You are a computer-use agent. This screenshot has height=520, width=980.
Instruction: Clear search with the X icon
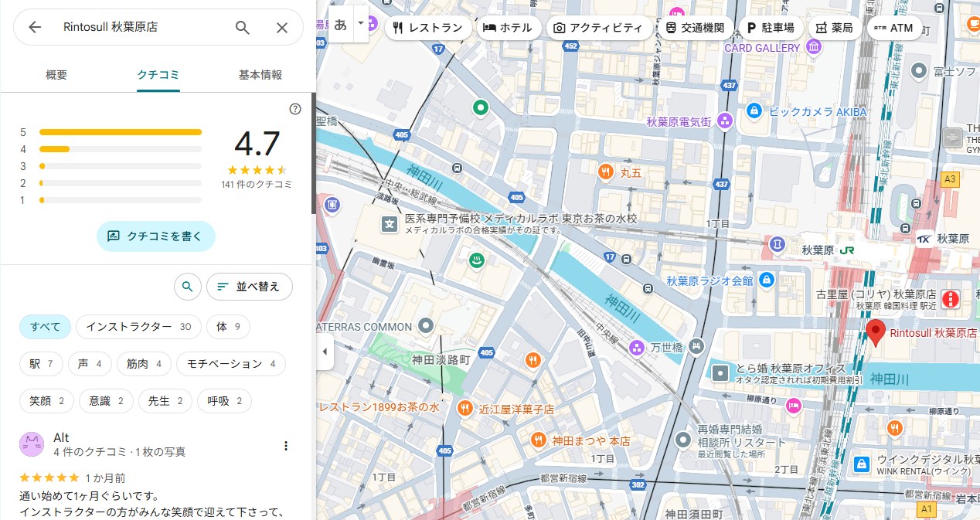tap(282, 28)
